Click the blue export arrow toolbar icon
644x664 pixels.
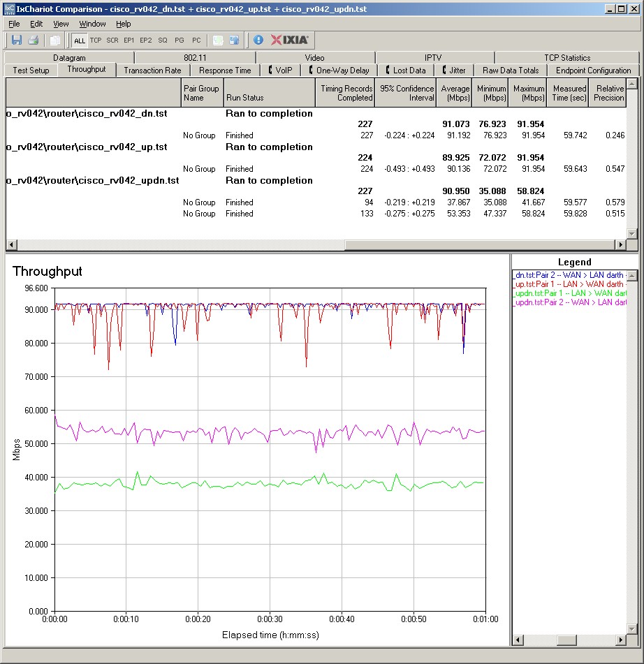(234, 40)
